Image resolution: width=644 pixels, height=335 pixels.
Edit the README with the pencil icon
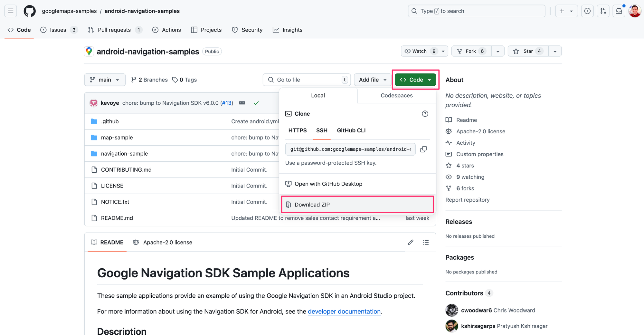pos(410,242)
